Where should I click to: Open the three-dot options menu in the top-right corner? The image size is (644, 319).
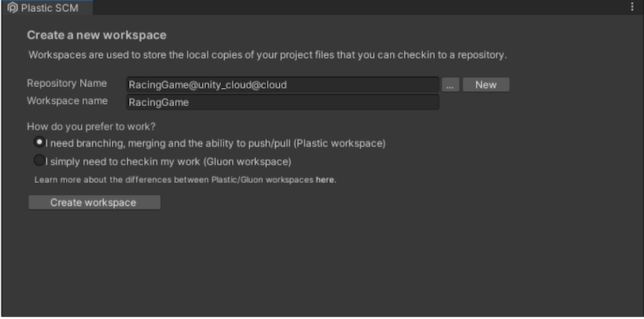pyautogui.click(x=632, y=6)
